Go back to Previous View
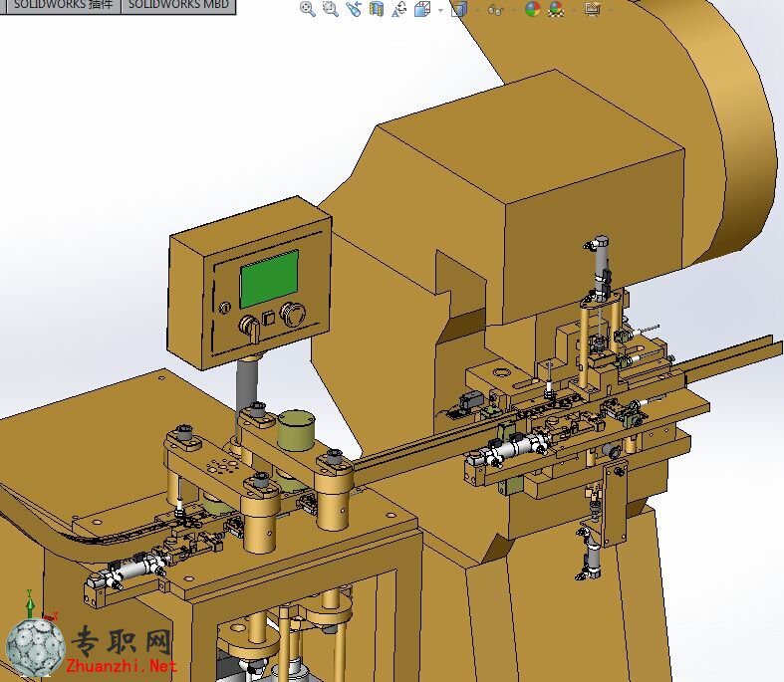784x682 pixels. (354, 9)
